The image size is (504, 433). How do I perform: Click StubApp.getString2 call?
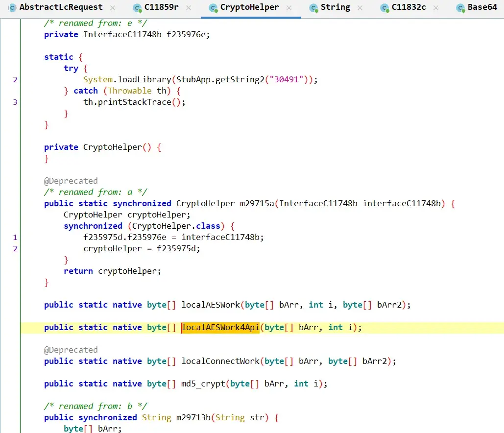[x=220, y=80]
